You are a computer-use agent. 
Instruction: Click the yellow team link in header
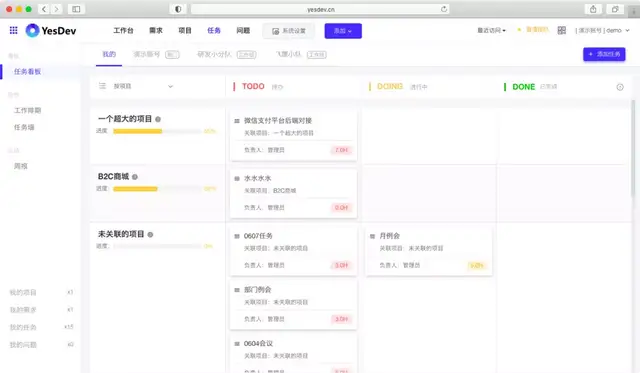point(537,30)
